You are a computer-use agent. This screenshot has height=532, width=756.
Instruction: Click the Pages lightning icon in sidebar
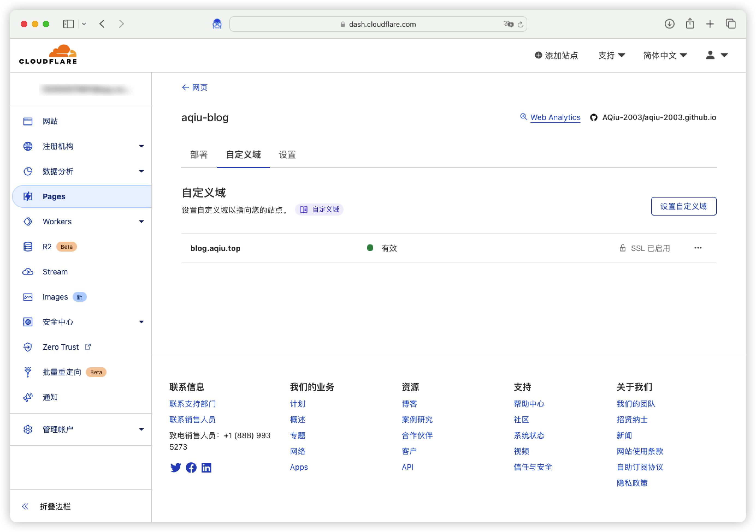click(28, 196)
